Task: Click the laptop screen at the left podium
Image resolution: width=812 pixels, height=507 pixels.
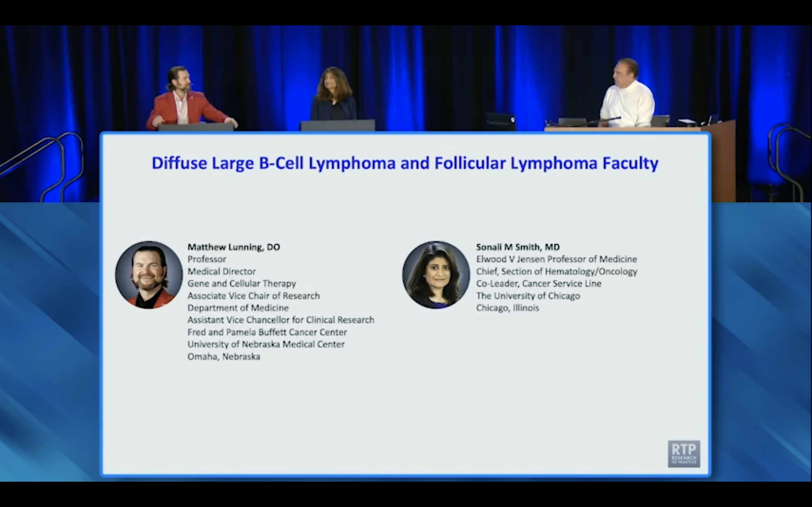Action: point(195,127)
